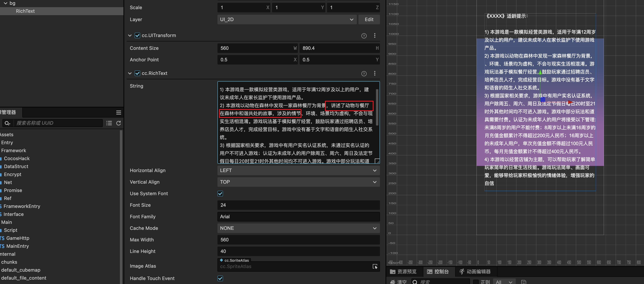Select the RichText node in hierarchy
The image size is (644, 284).
(x=25, y=11)
